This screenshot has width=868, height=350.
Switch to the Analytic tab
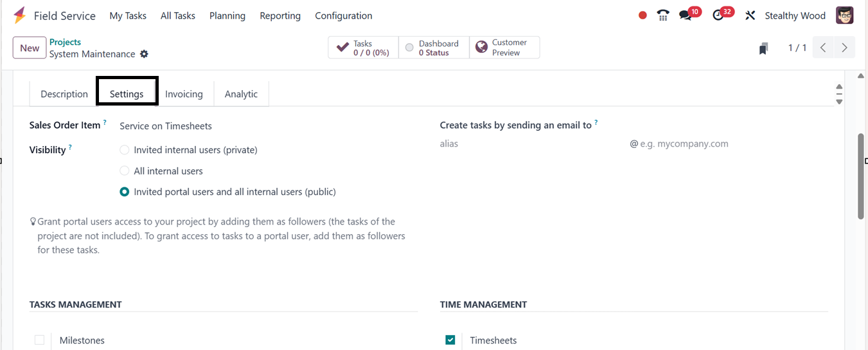tap(241, 94)
